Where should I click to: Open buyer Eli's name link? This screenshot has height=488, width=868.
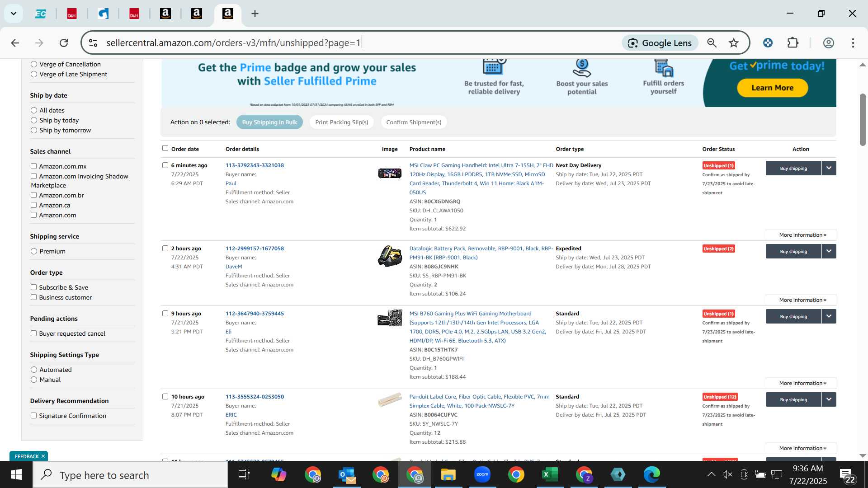click(x=228, y=332)
